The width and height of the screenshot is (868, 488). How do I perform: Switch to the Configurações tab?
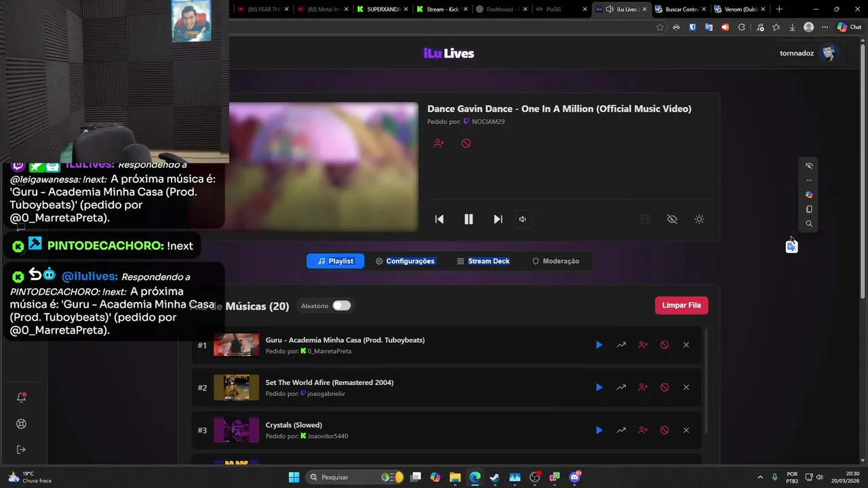click(405, 261)
